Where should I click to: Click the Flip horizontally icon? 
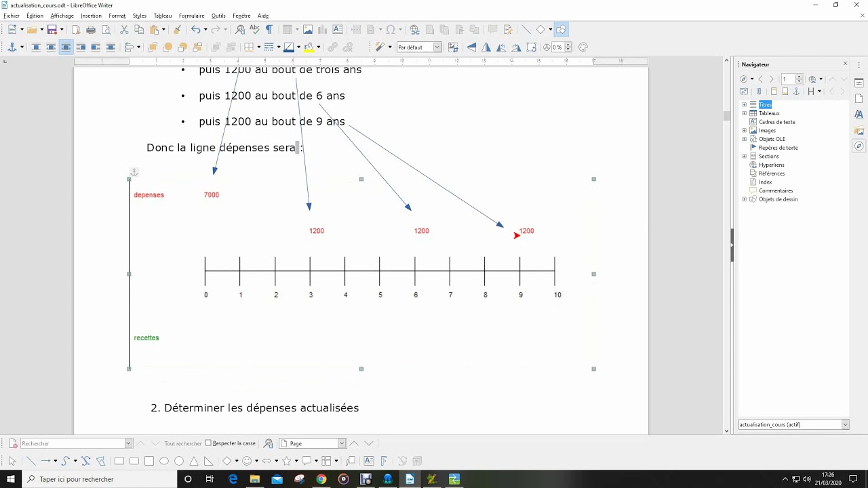tap(486, 47)
